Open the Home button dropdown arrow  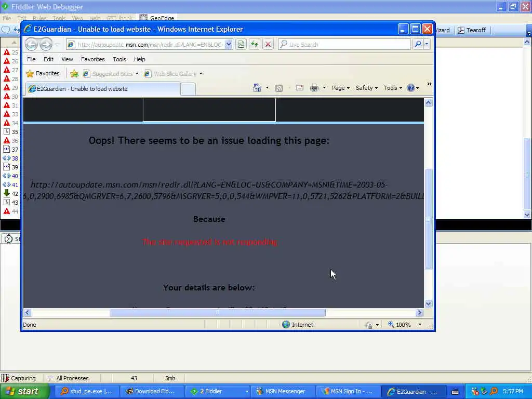coord(268,88)
